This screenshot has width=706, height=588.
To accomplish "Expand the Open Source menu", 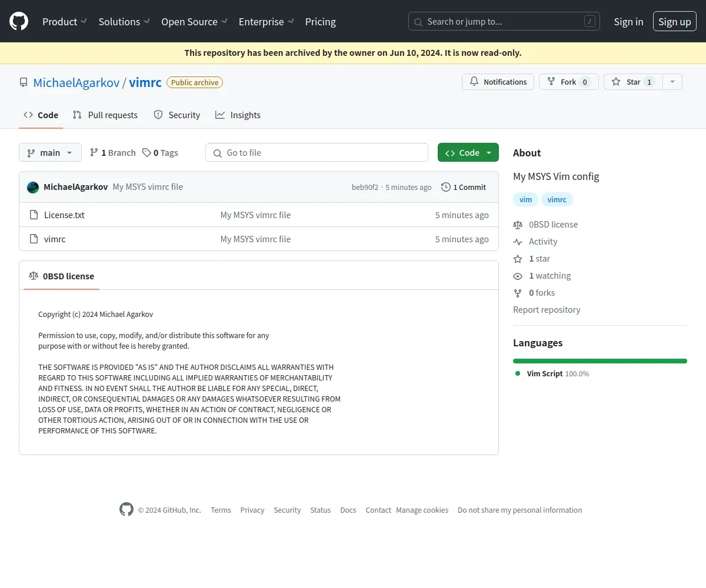I will click(x=194, y=22).
